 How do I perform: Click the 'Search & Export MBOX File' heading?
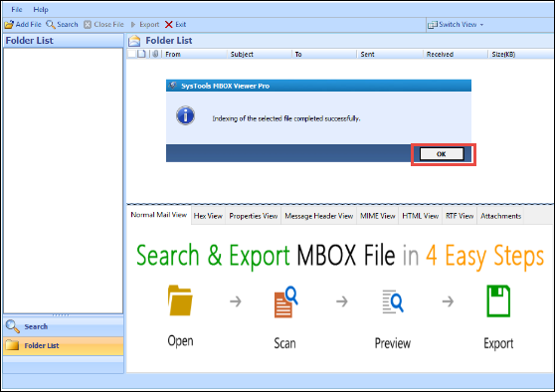click(x=266, y=256)
